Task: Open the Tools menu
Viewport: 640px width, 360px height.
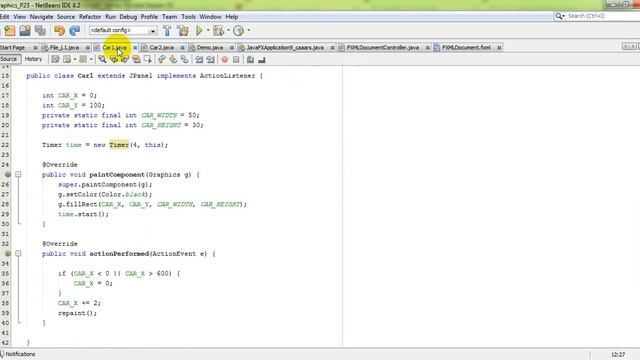Action: (188, 17)
